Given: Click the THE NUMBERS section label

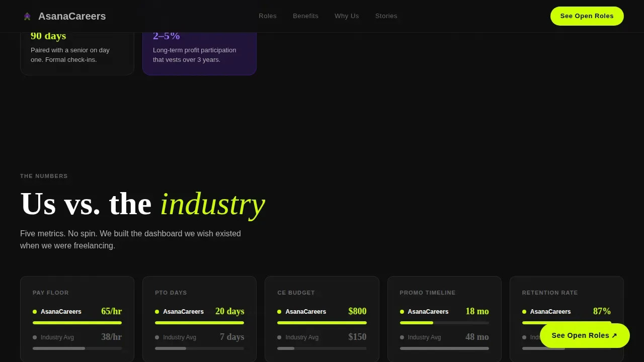Looking at the screenshot, I should [x=44, y=176].
